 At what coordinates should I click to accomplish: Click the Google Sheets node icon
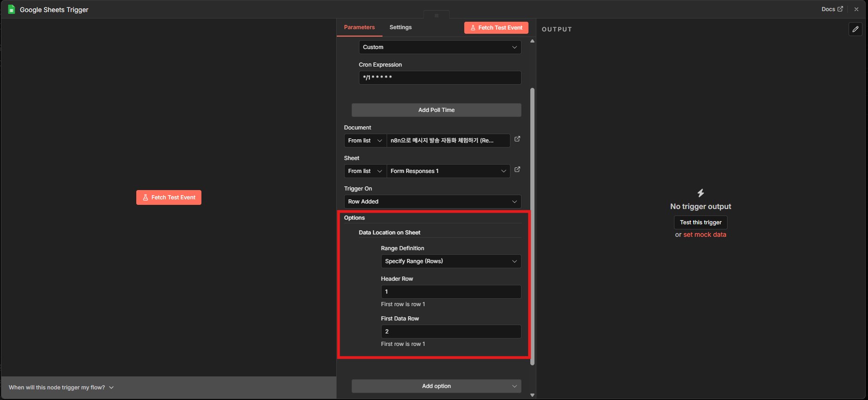pos(12,10)
